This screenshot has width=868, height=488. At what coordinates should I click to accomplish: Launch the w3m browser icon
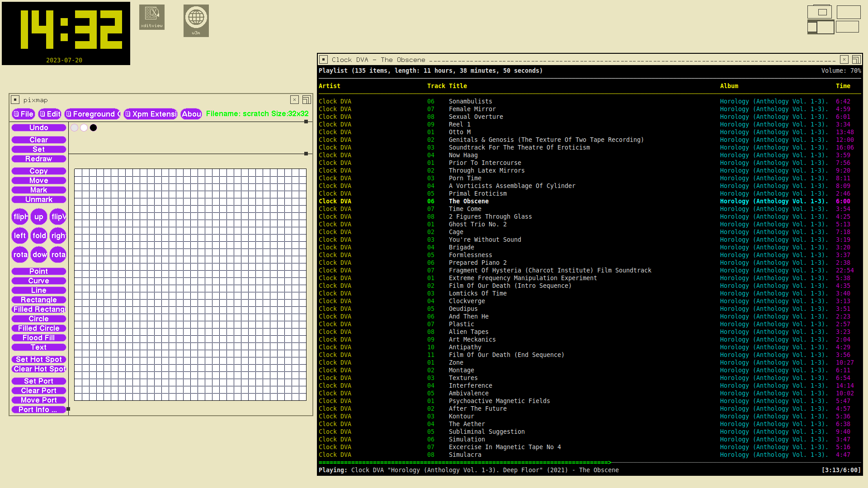point(196,20)
